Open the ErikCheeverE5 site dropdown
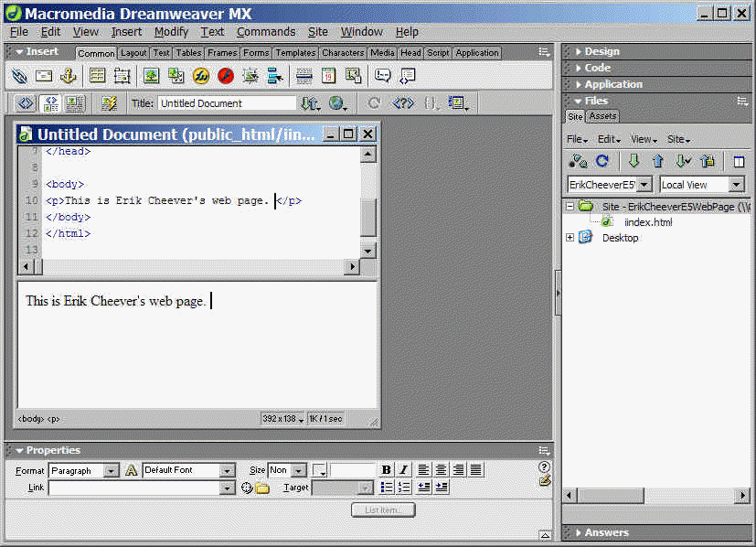Viewport: 756px width, 547px height. click(x=644, y=185)
